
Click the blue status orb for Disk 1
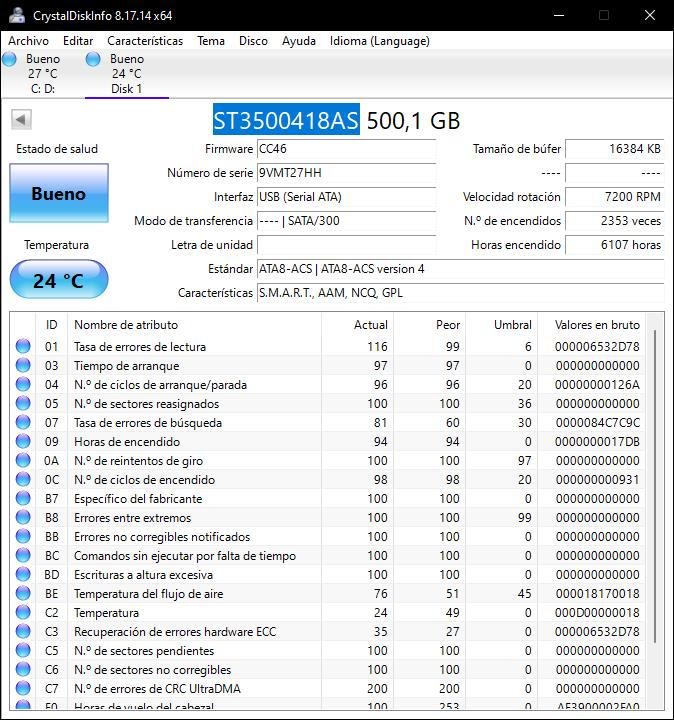click(93, 59)
